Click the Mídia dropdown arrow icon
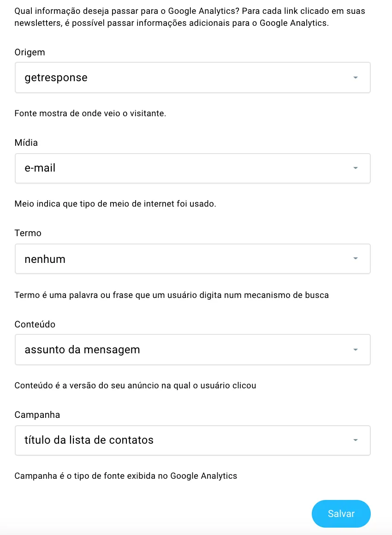This screenshot has height=535, width=392. 356,168
